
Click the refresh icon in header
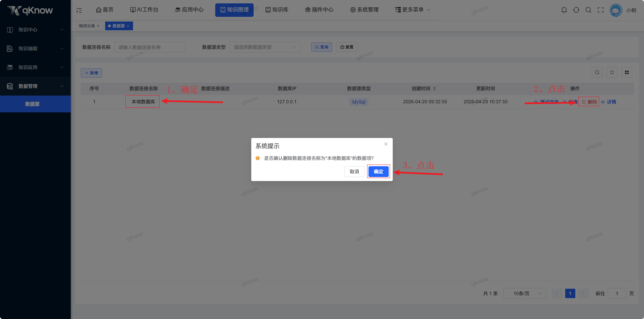click(x=576, y=10)
